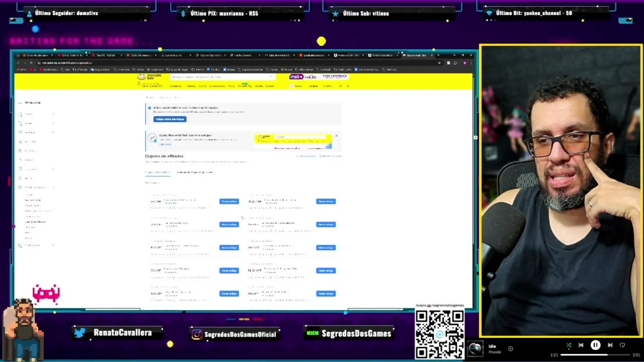
Task: Open Supermercado in the header navigation
Action: 217,86
